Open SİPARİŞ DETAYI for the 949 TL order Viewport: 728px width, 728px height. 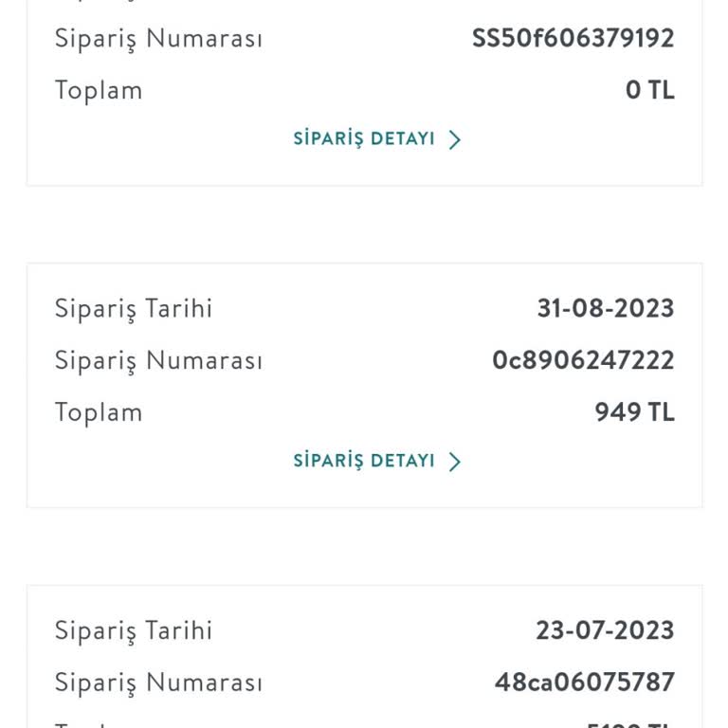[x=364, y=462]
